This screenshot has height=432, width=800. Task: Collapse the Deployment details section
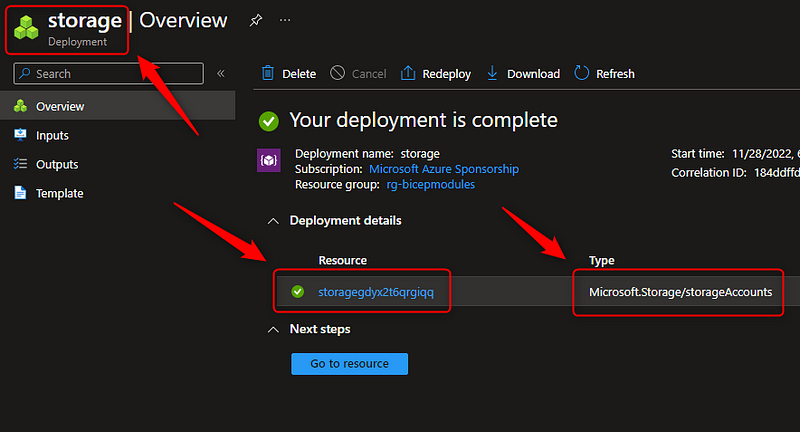[x=273, y=220]
